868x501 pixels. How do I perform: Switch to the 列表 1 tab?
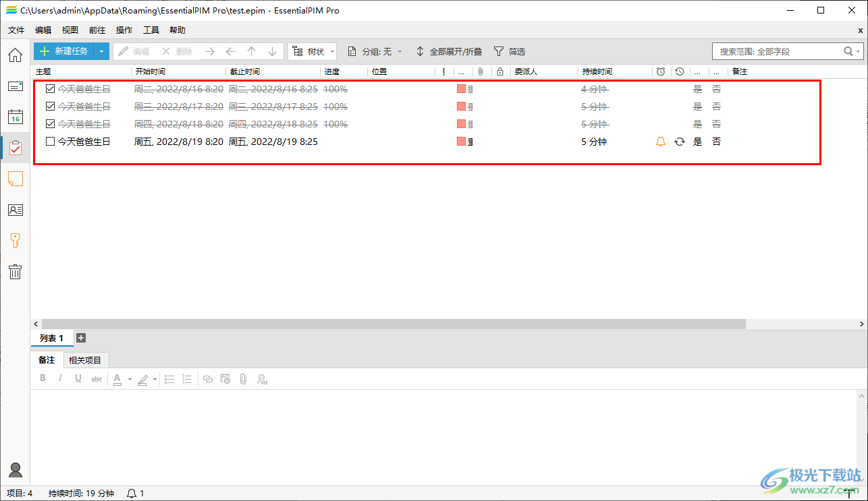coord(52,338)
